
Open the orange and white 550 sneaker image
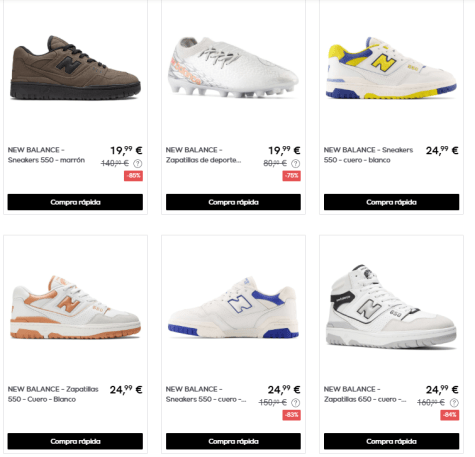[x=75, y=307]
